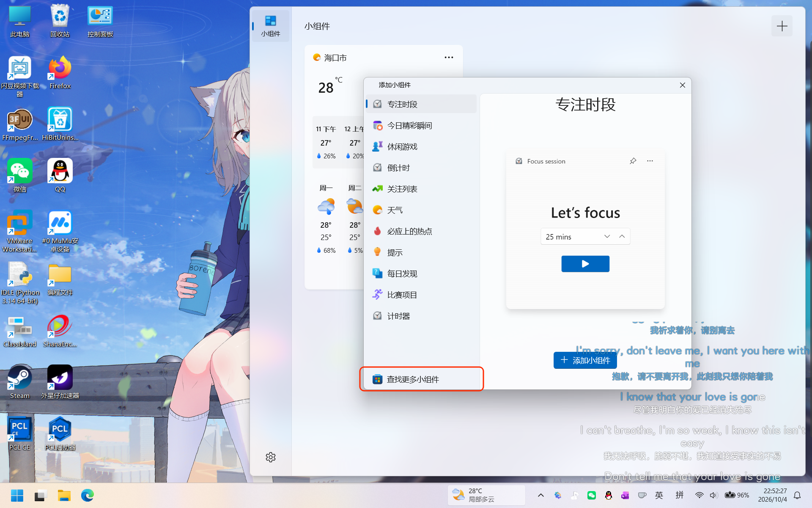Open taskbar weather widget 28°C

[486, 495]
